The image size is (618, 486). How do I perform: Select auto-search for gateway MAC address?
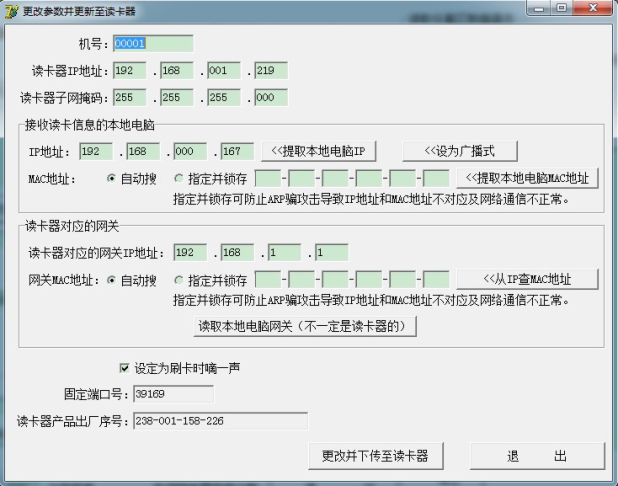(x=112, y=280)
